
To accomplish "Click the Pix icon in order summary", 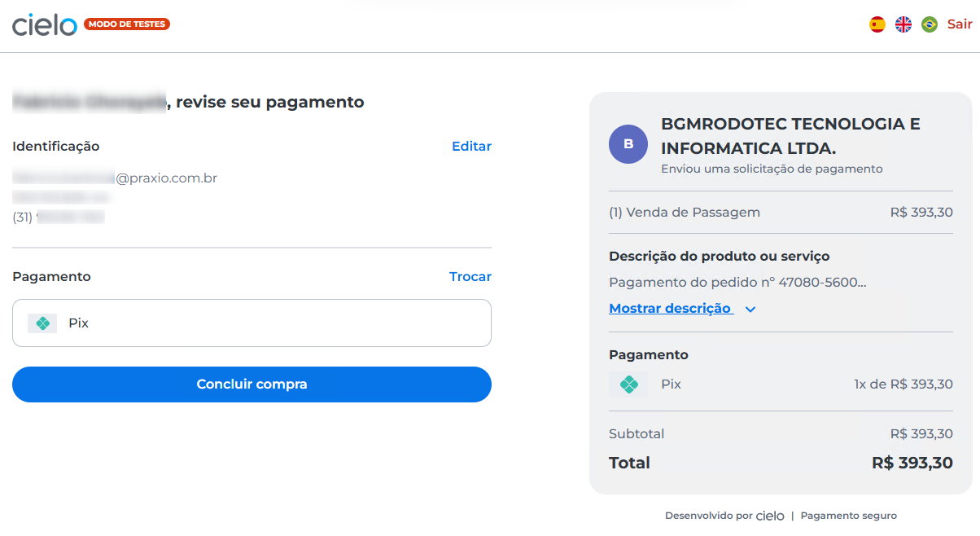I will click(628, 384).
